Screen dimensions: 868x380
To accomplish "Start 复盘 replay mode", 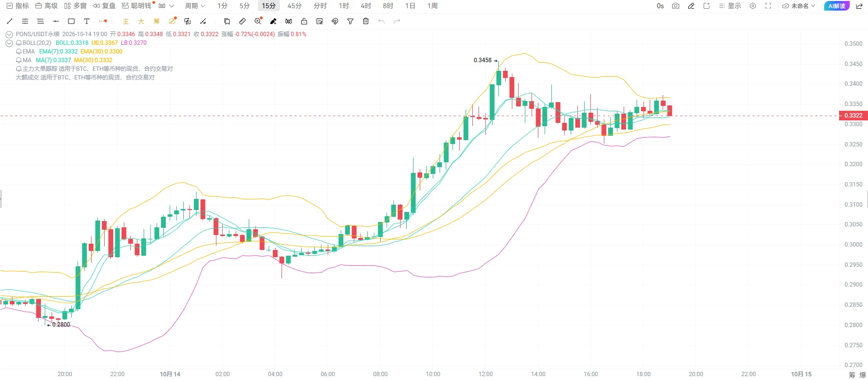I will coord(104,6).
